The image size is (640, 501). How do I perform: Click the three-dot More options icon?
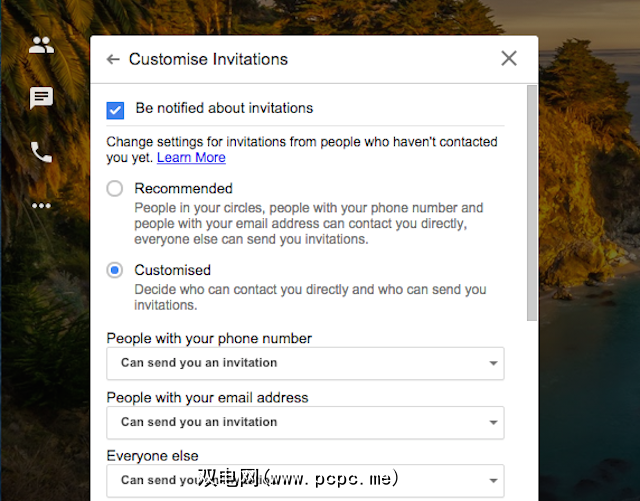click(x=41, y=206)
